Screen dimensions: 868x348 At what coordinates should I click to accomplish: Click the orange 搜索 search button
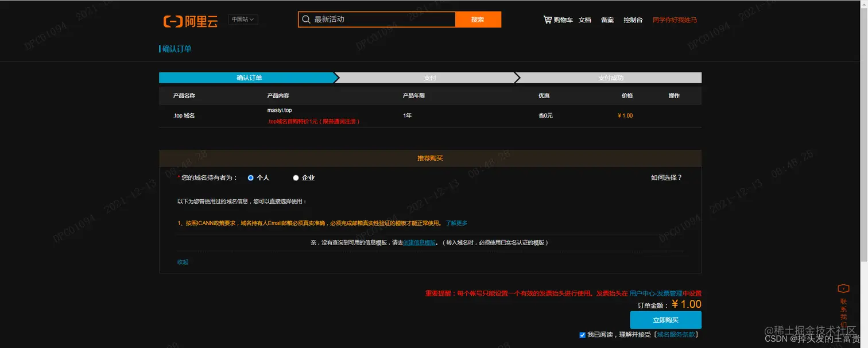tap(478, 19)
